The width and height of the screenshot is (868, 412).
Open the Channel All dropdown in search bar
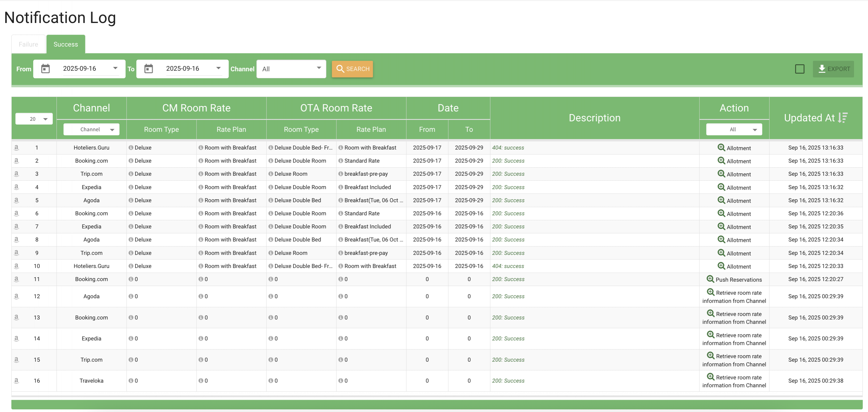pos(291,69)
